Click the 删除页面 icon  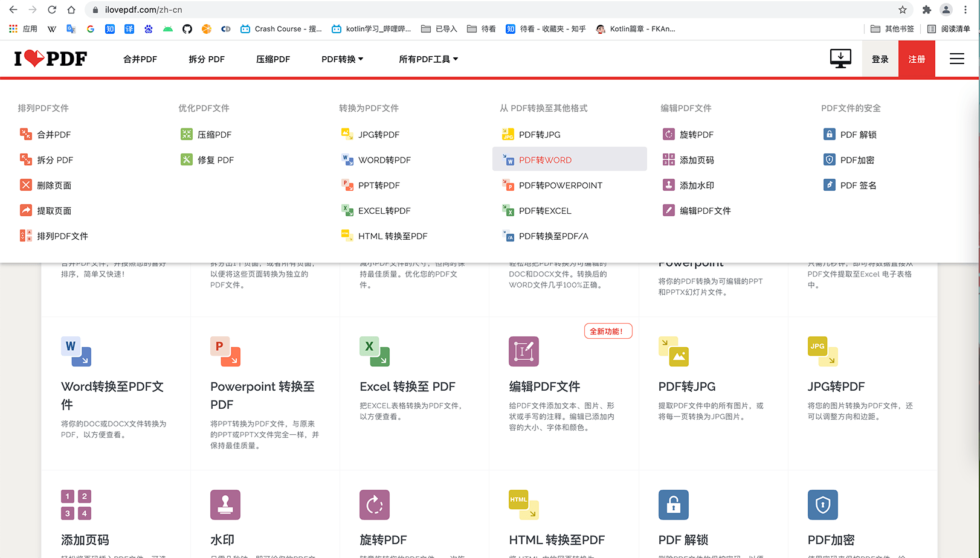(25, 185)
